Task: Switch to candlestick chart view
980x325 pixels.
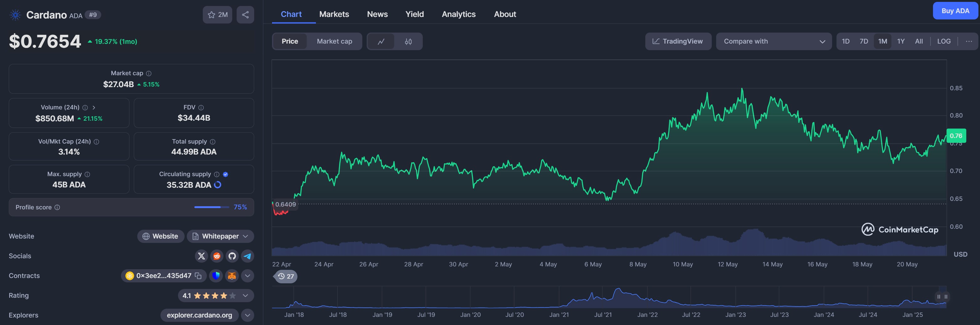Action: (x=408, y=41)
